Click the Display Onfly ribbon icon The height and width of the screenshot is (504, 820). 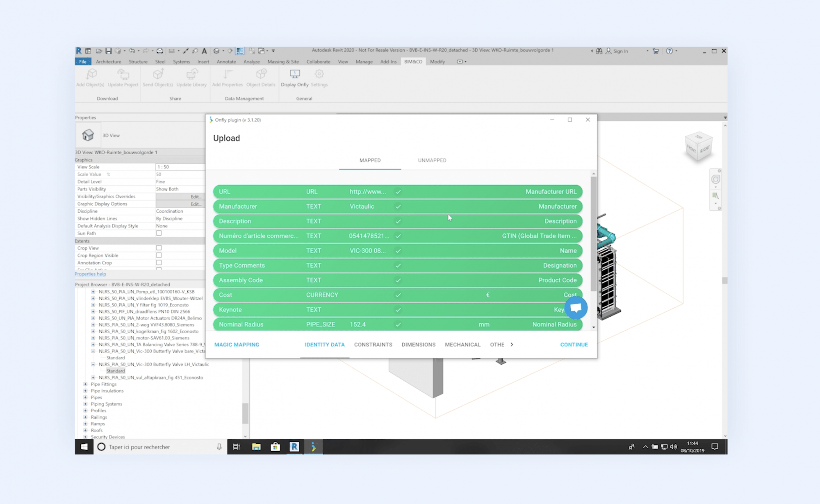294,75
